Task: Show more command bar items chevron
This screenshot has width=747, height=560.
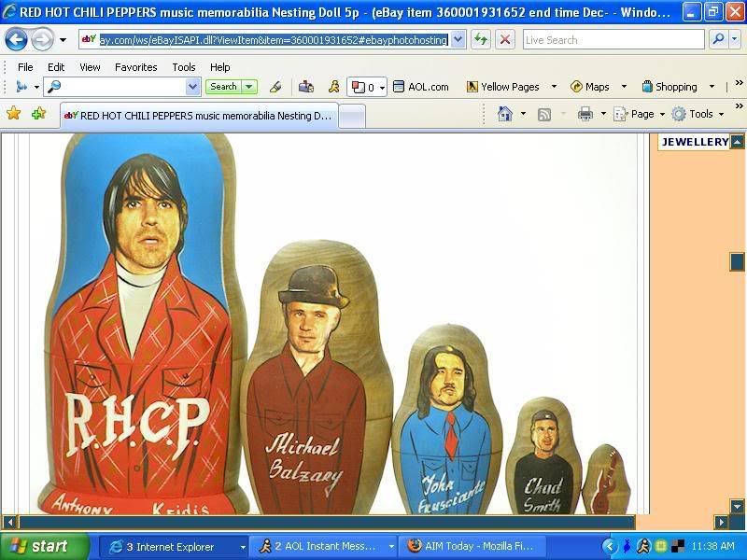Action: click(739, 106)
